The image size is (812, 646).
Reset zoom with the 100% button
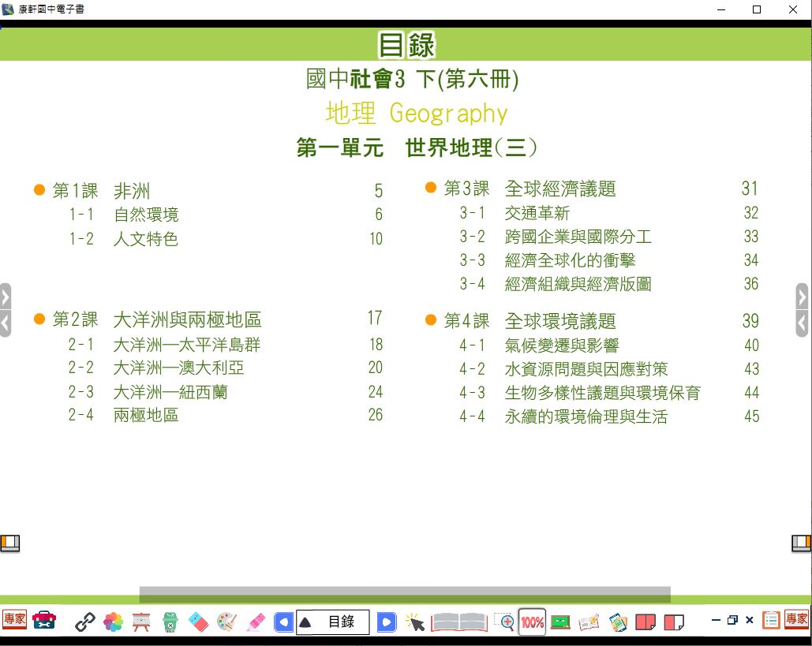tap(533, 622)
